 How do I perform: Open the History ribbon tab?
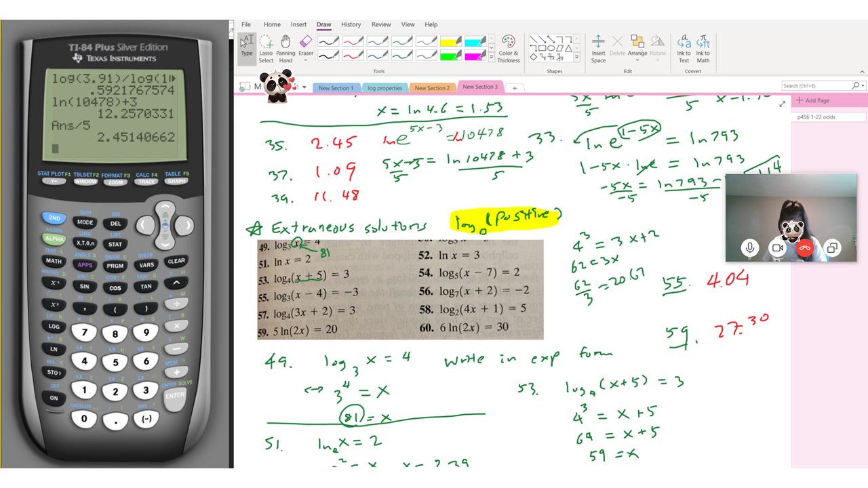pyautogui.click(x=351, y=24)
